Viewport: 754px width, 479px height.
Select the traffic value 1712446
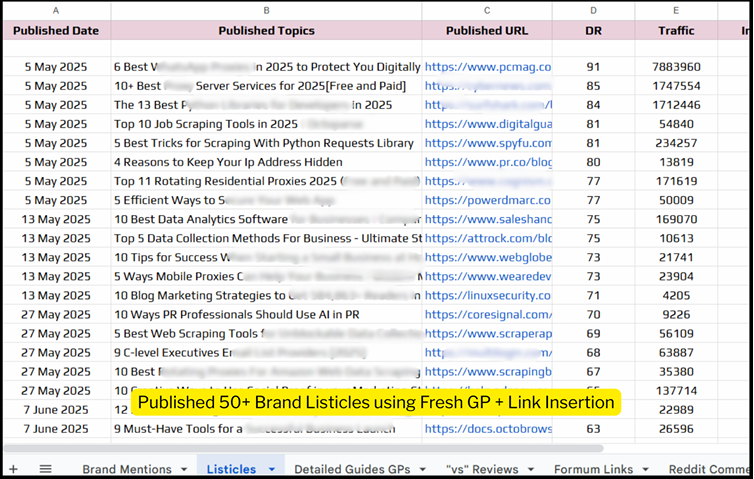pyautogui.click(x=676, y=105)
